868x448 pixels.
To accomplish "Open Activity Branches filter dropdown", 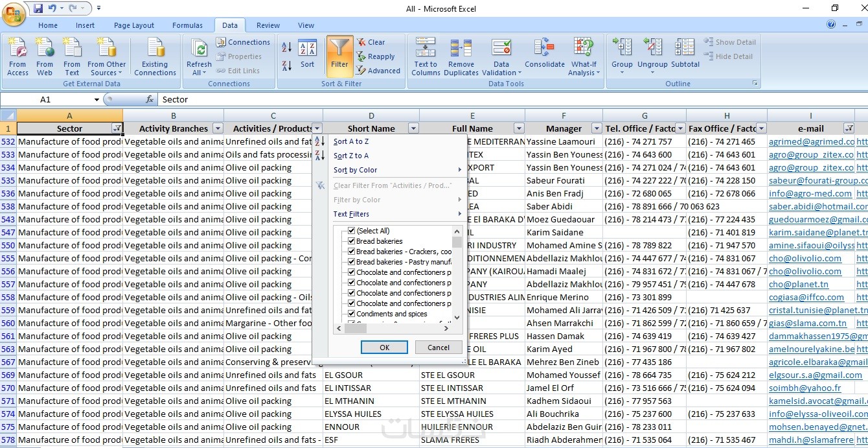I will click(x=218, y=128).
